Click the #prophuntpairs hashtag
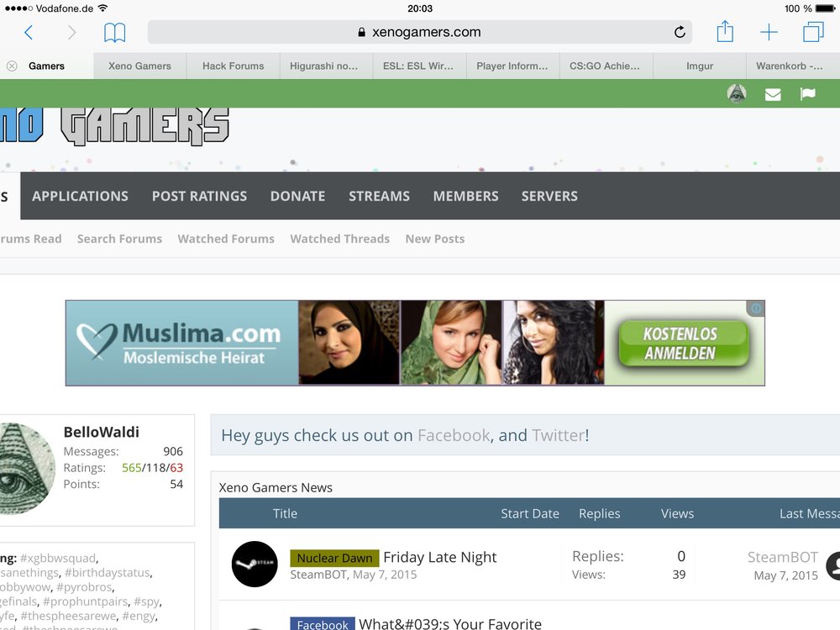The width and height of the screenshot is (840, 630). point(86,601)
